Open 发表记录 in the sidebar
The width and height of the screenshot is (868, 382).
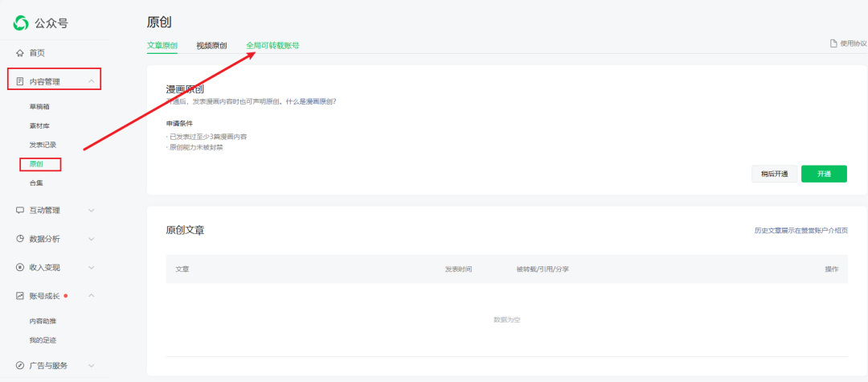[x=43, y=145]
